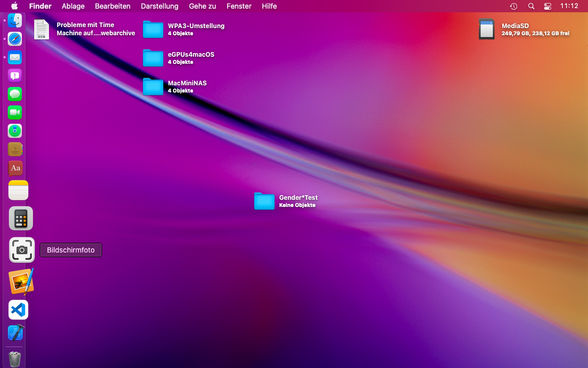The image size is (588, 368).
Task: Select the MediaSD volume on desktop
Action: [487, 30]
